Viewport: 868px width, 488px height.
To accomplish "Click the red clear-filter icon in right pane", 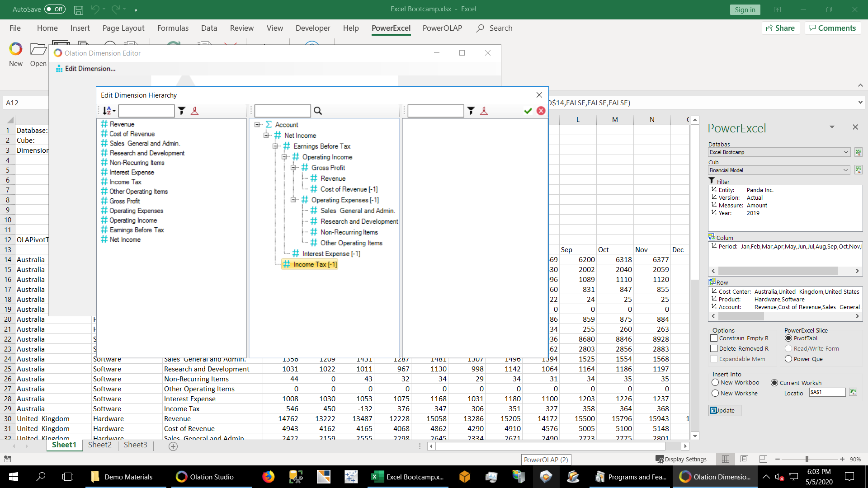I will click(x=484, y=111).
